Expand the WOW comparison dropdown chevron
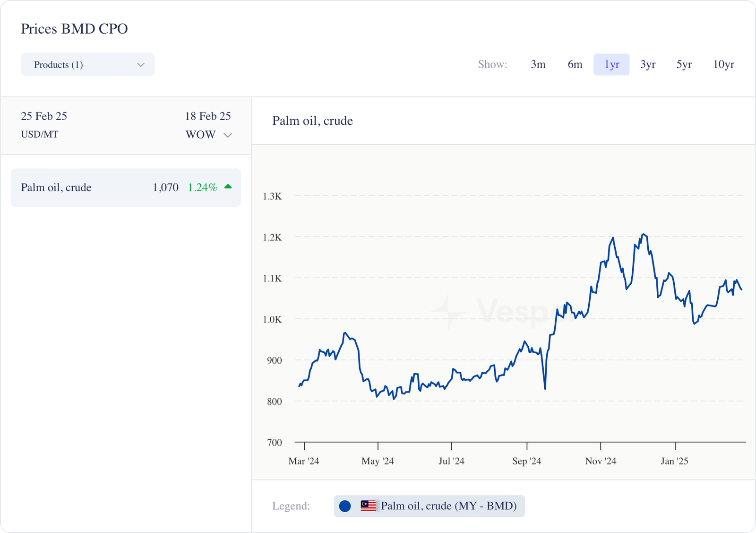 click(x=228, y=135)
